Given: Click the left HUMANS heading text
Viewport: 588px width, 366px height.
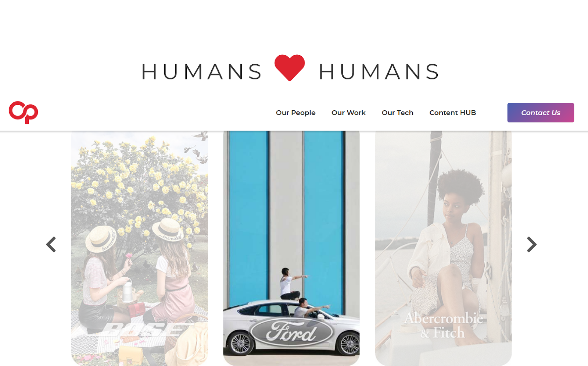Looking at the screenshot, I should pyautogui.click(x=202, y=72).
